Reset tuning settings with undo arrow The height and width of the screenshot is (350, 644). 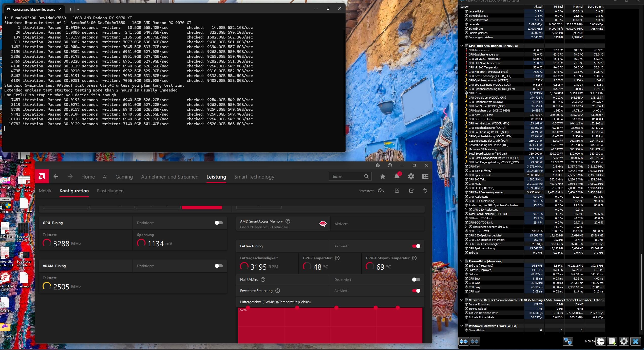click(x=425, y=191)
